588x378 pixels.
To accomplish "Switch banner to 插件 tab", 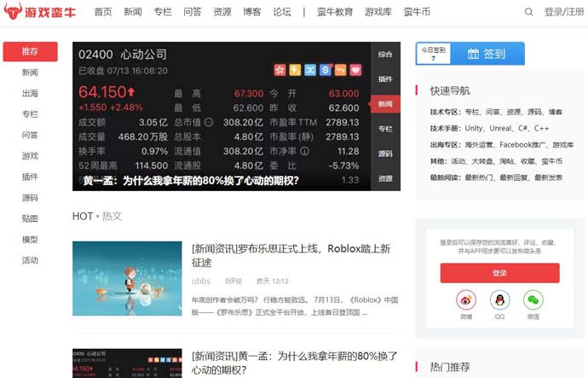I will click(x=385, y=79).
